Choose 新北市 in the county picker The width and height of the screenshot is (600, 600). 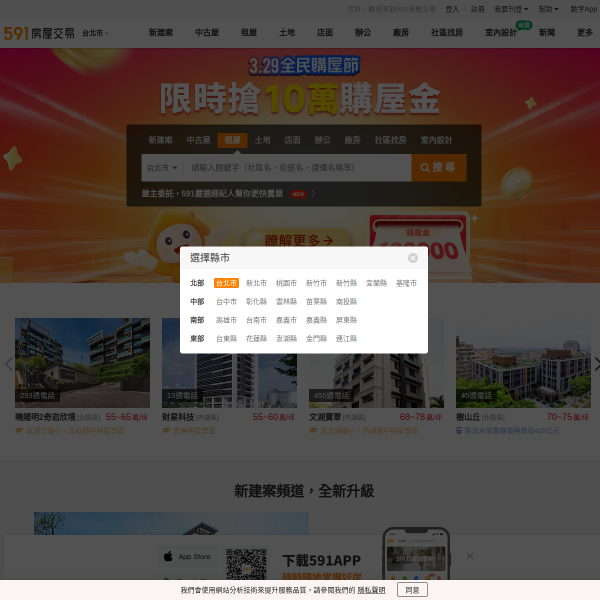[256, 283]
